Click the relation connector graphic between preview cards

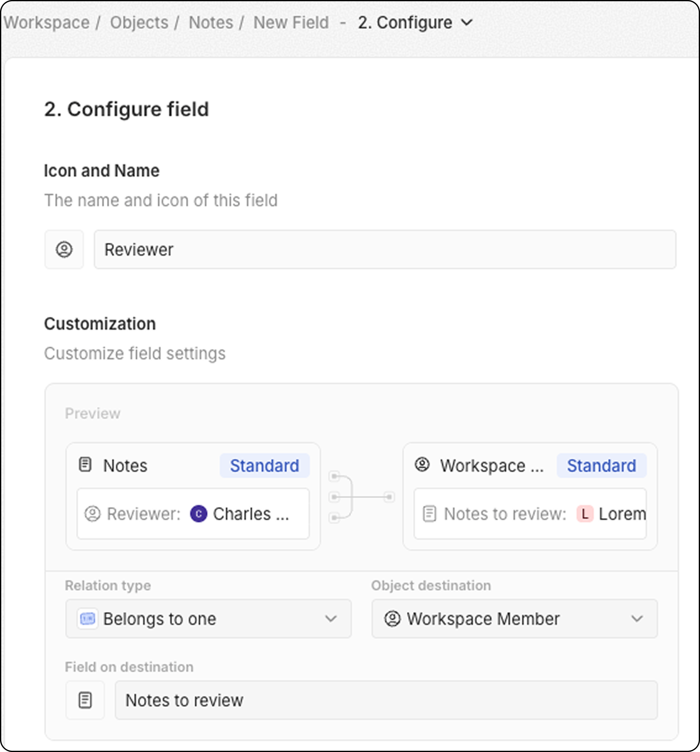click(x=361, y=497)
